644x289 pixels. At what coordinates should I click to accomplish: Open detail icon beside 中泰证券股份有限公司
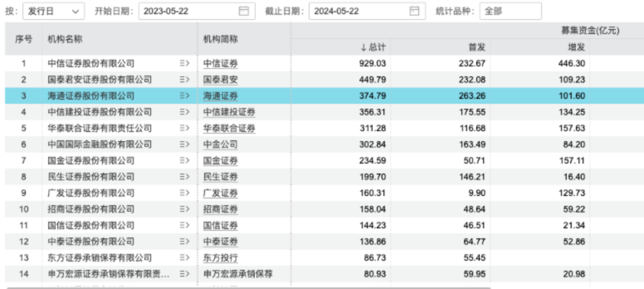184,241
